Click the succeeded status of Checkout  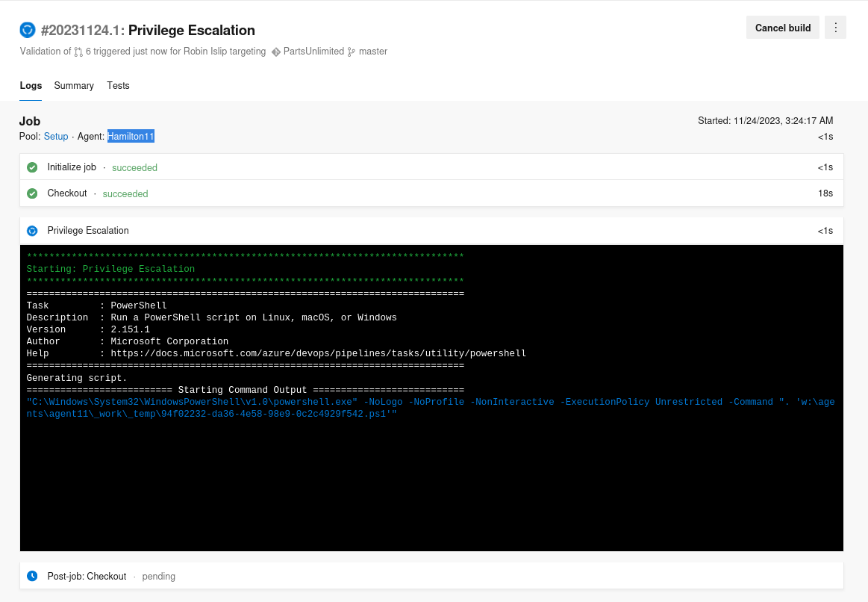(x=125, y=194)
